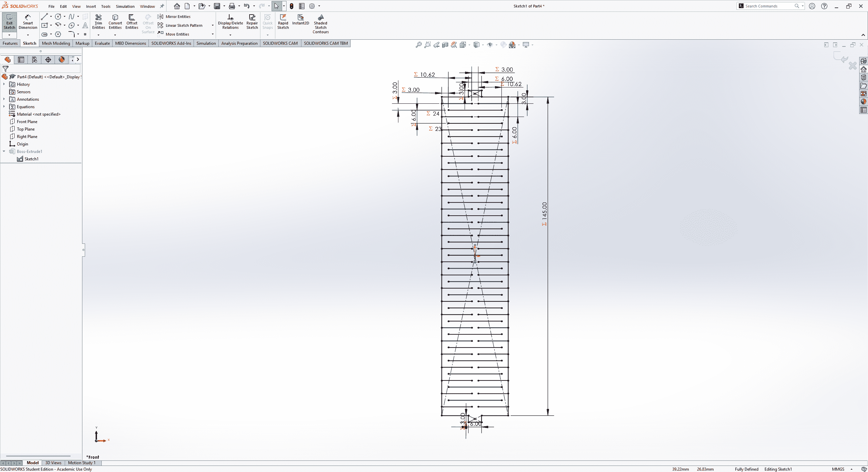Select the Spline sketch tool
Viewport: 868px width, 472px height.
72,16
